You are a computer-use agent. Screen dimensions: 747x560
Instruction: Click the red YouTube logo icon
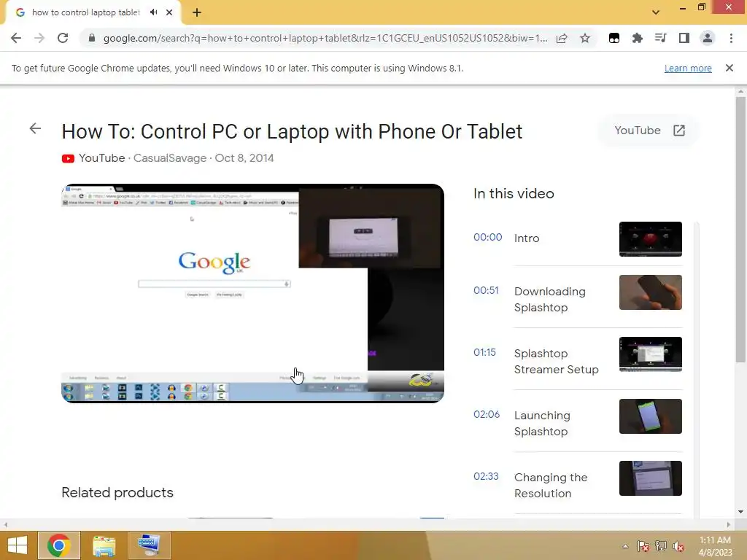click(68, 158)
